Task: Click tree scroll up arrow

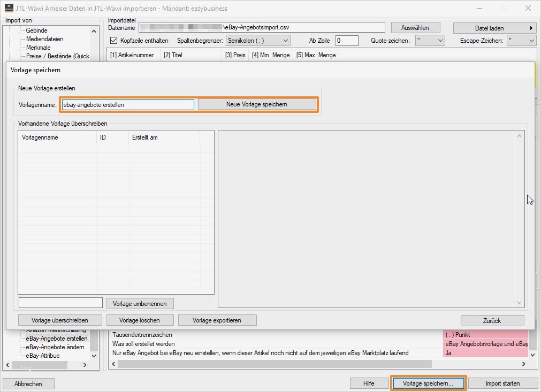Action: pos(94,31)
